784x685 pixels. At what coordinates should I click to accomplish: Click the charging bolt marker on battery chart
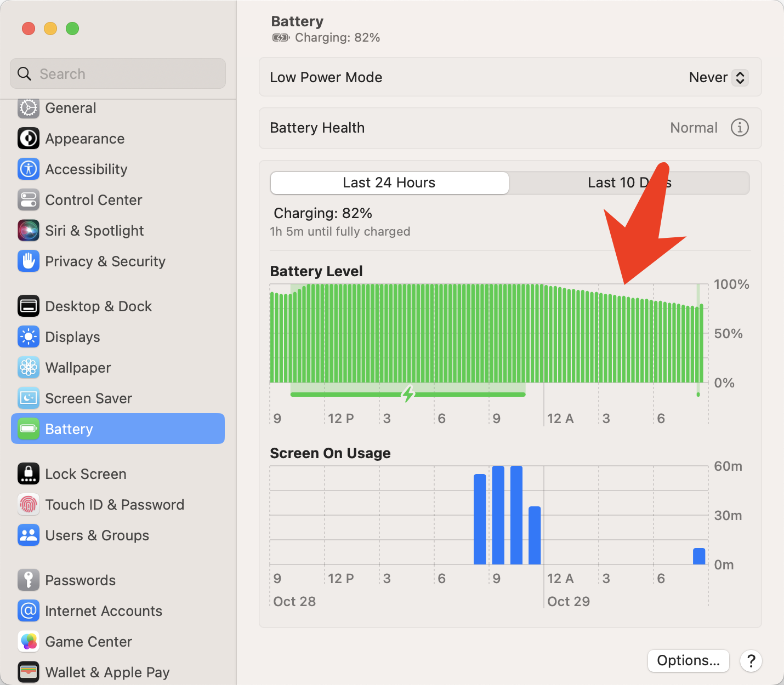(408, 393)
